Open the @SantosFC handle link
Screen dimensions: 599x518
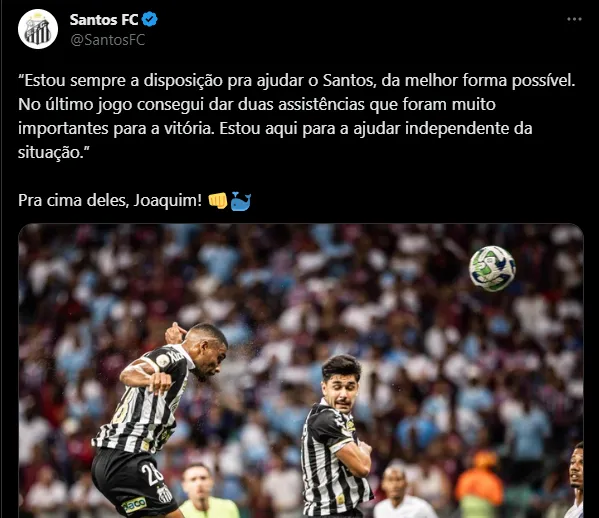(108, 40)
